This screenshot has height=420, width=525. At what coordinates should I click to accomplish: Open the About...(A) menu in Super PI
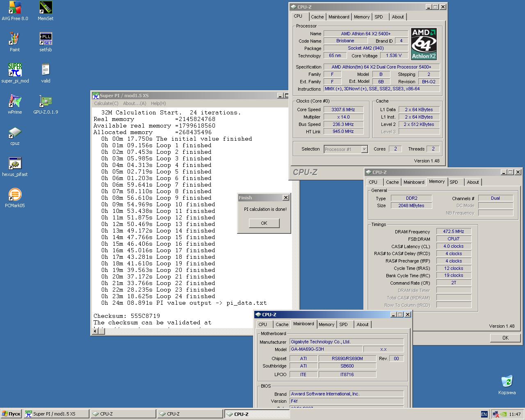point(135,103)
